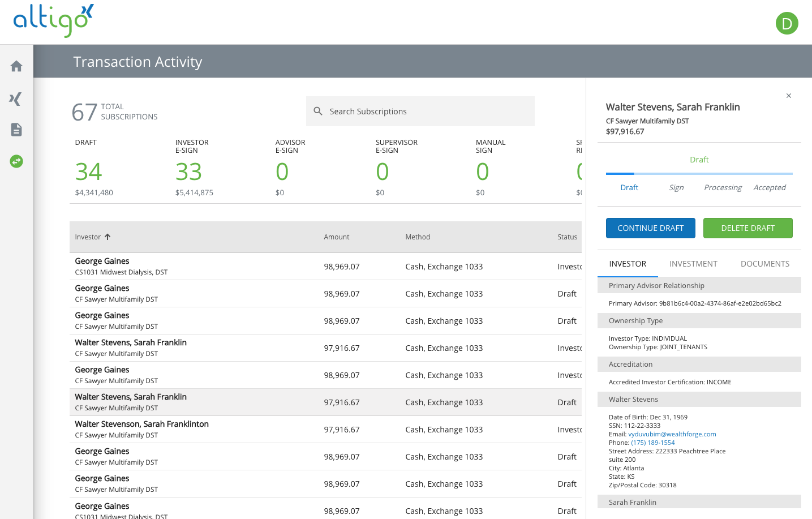Viewport: 812px width, 519px height.
Task: Click the search magnifier icon
Action: (x=318, y=111)
